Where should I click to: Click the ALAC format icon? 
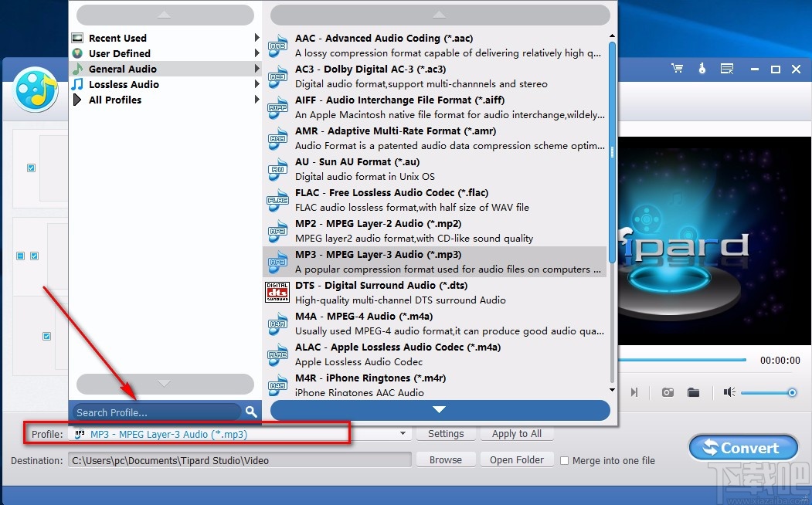click(278, 354)
